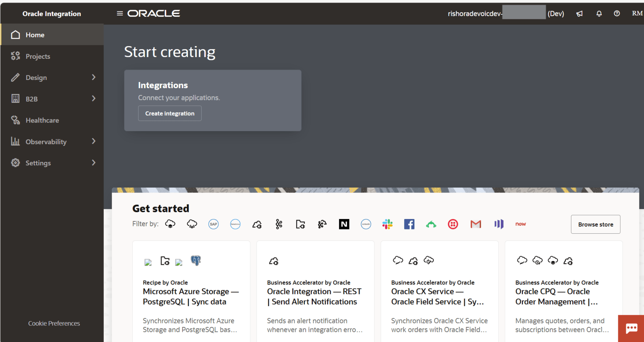The height and width of the screenshot is (342, 644).
Task: Expand the Settings submenu arrow
Action: click(94, 163)
